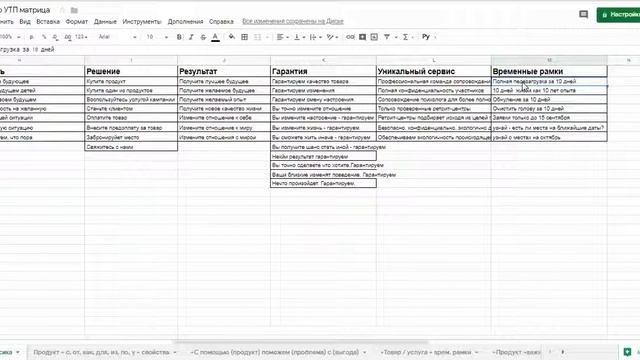The height and width of the screenshot is (360, 640).
Task: Click the green Explore icon at bottom right
Action: (627, 352)
